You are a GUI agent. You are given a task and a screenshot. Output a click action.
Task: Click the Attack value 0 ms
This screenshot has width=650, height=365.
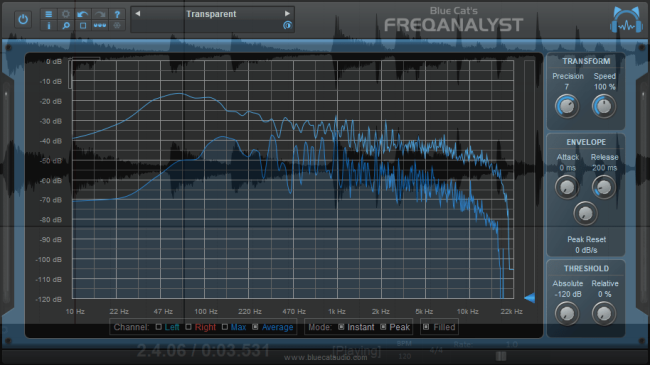pyautogui.click(x=568, y=168)
